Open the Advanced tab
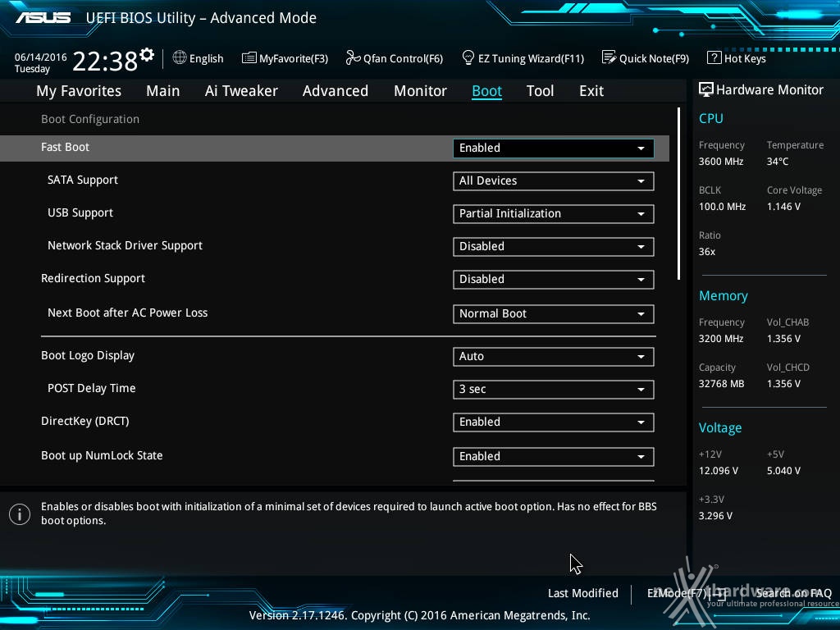840x630 pixels. 336,91
